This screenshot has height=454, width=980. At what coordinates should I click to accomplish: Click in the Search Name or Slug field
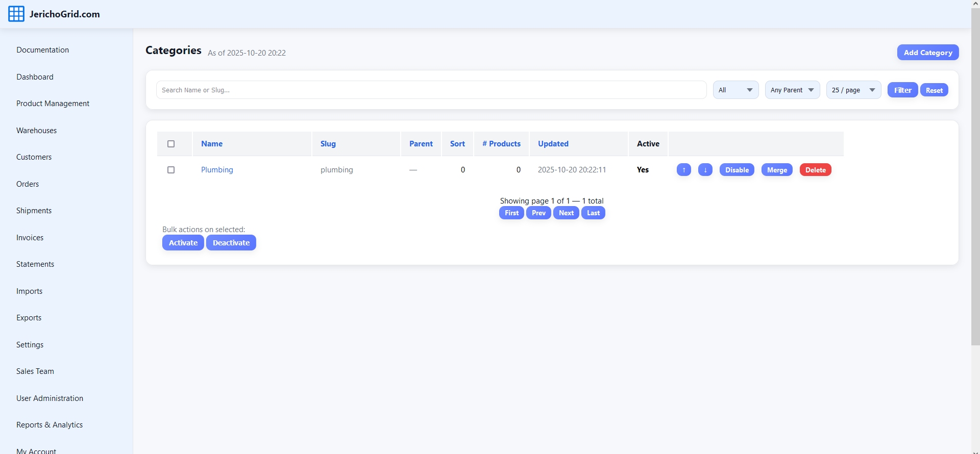(431, 90)
